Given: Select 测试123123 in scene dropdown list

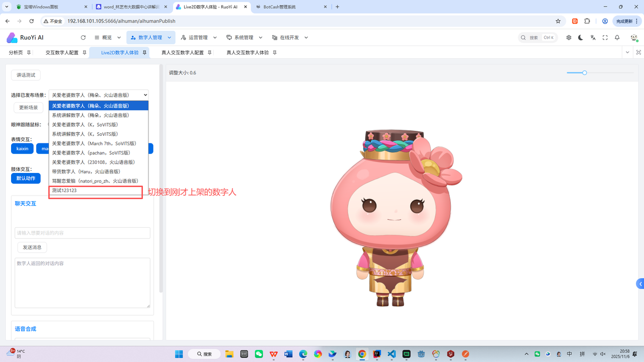Looking at the screenshot, I should tap(64, 191).
